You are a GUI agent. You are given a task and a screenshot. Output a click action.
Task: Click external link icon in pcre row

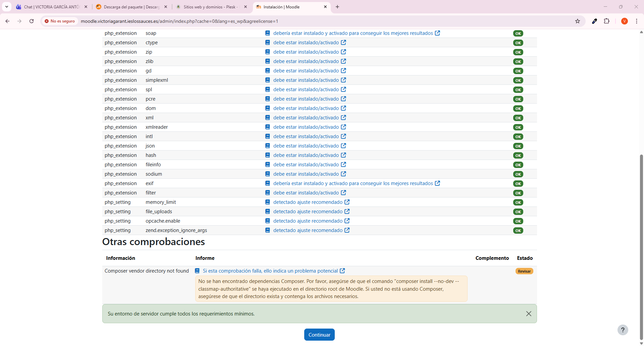[343, 99]
